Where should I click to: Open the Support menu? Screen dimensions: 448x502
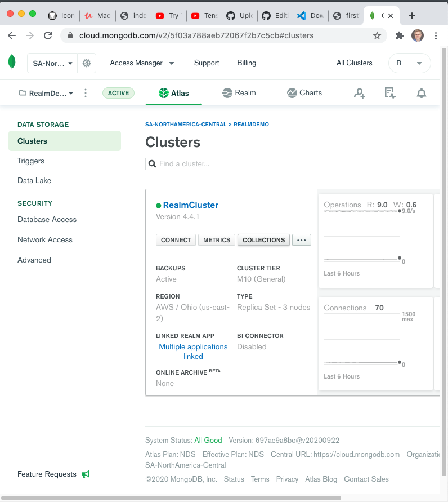point(207,63)
